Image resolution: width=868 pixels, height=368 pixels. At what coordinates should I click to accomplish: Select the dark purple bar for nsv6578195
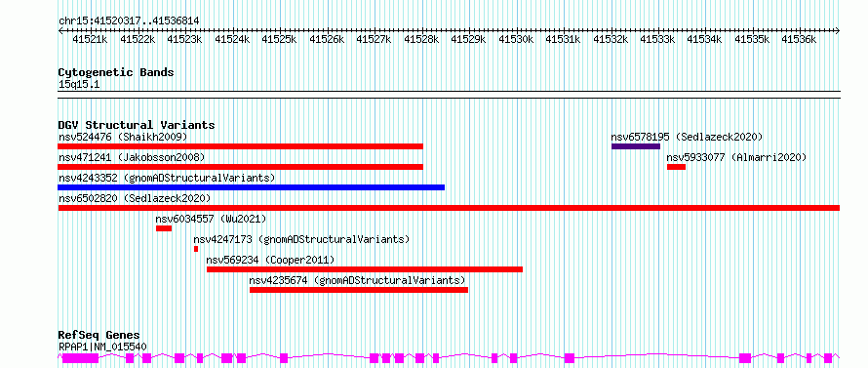636,146
